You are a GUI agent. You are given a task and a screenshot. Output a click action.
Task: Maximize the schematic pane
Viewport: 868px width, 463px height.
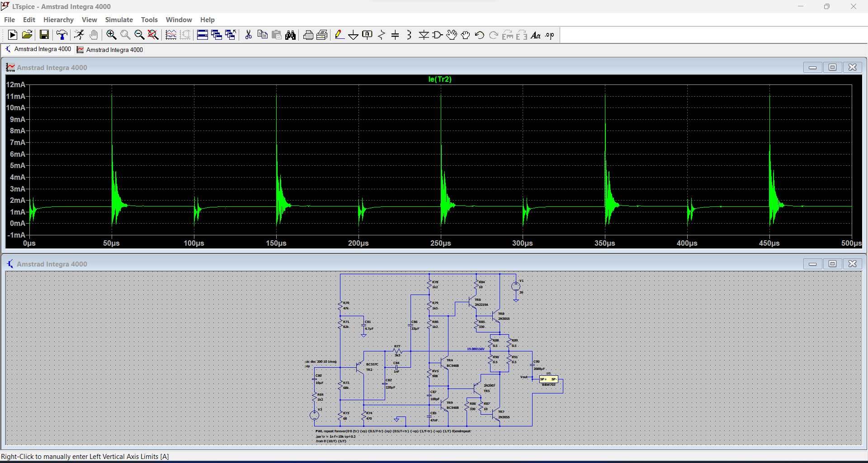click(x=832, y=264)
